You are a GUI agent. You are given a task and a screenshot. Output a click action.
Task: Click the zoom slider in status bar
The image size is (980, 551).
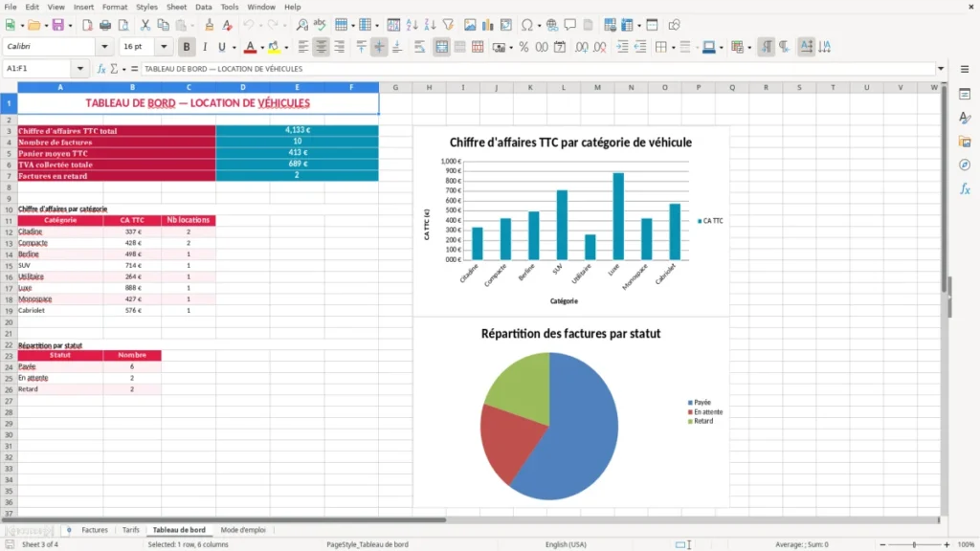[914, 544]
